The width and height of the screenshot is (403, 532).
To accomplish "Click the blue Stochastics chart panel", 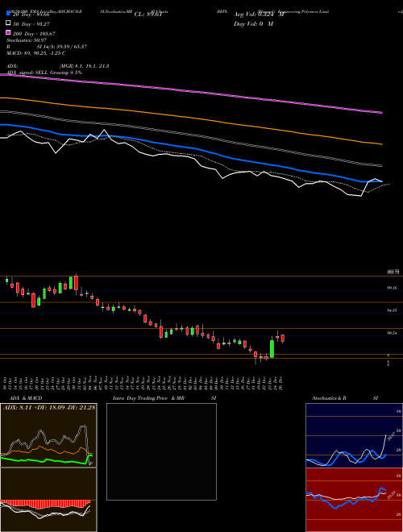I will point(354,435).
